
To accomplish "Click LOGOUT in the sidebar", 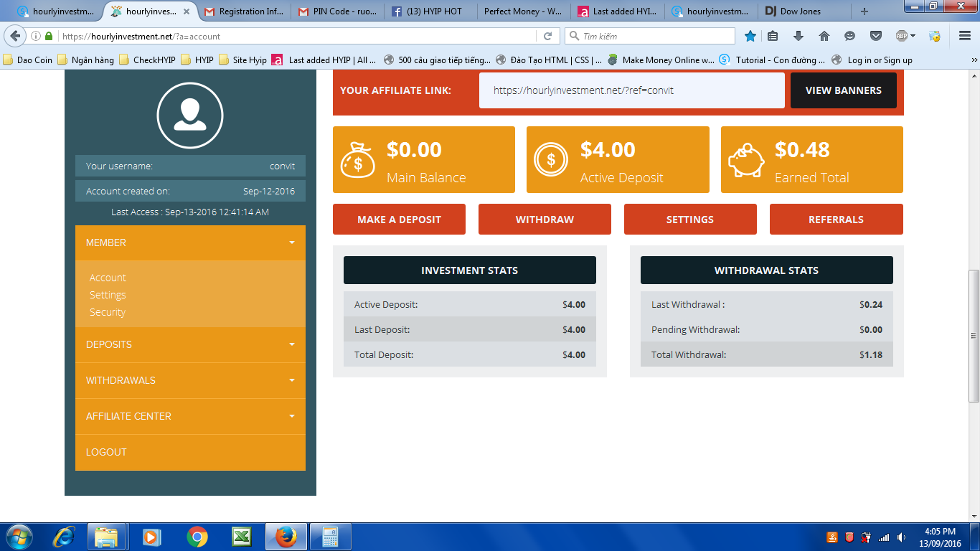I will pos(190,452).
